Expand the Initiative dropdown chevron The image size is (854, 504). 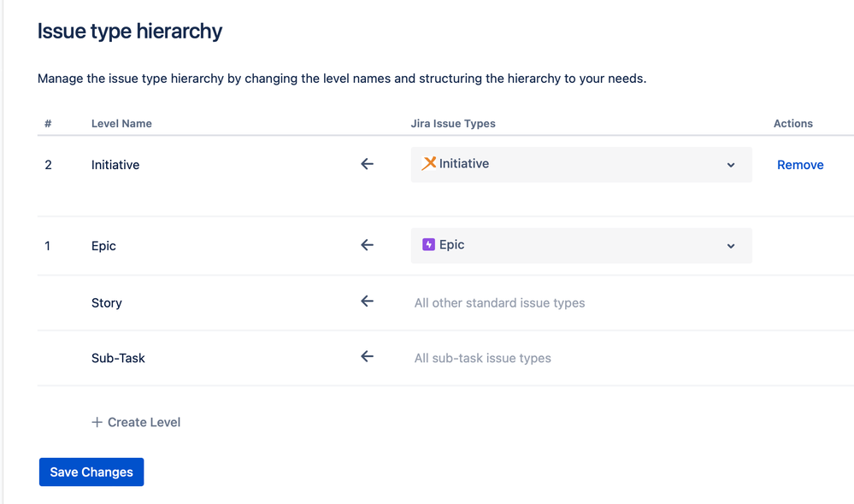[x=731, y=165]
